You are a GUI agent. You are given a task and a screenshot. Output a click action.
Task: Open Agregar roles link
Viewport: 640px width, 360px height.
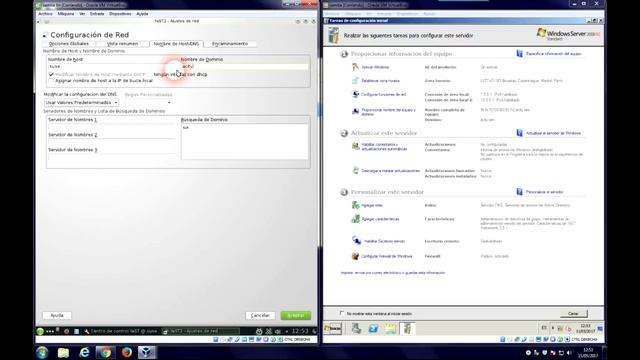(372, 205)
